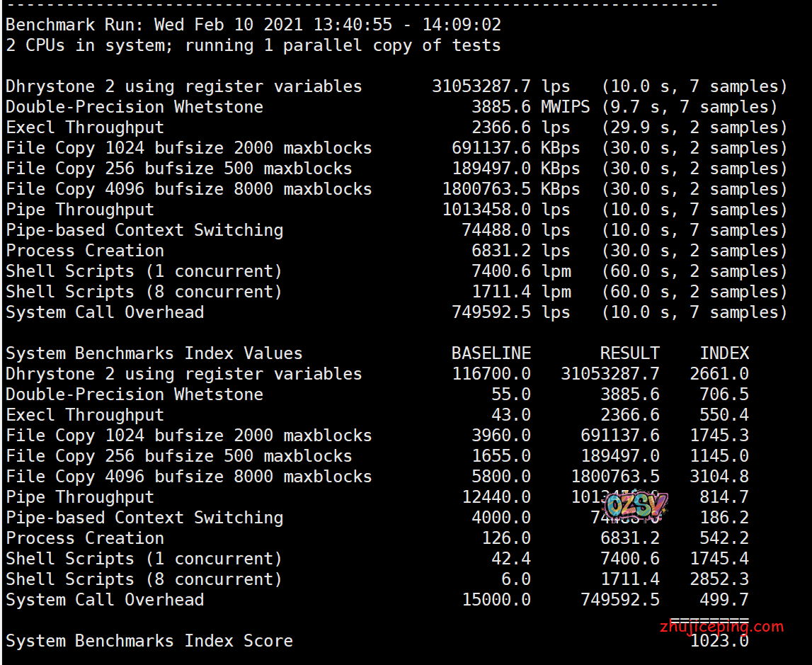This screenshot has height=665, width=812.
Task: Click the zhujiceping.com watermark link
Action: [721, 626]
